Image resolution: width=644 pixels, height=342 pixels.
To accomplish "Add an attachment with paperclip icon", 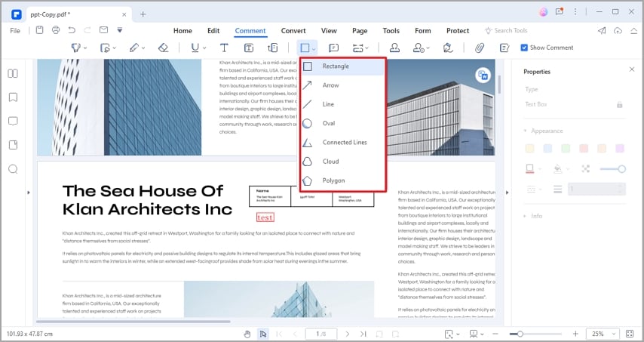I will click(480, 48).
